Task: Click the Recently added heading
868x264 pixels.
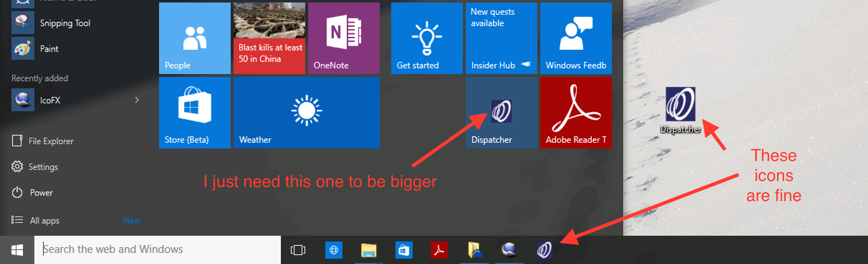Action: (x=40, y=78)
